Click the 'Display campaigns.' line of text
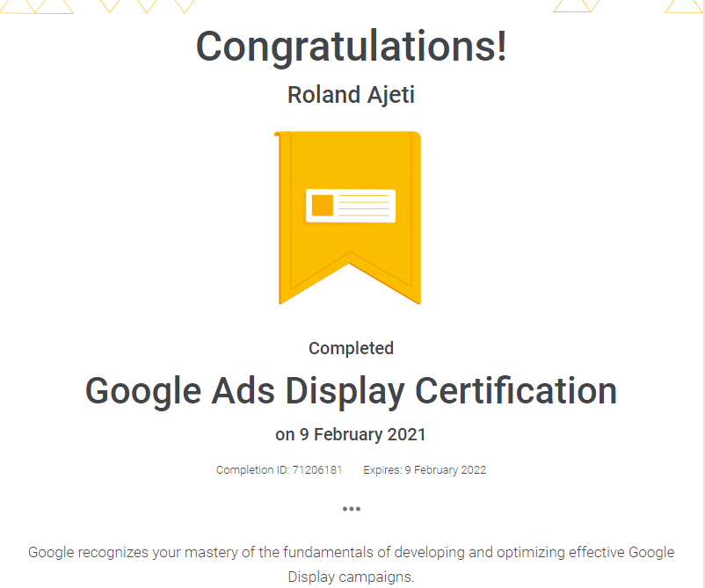 point(351,577)
